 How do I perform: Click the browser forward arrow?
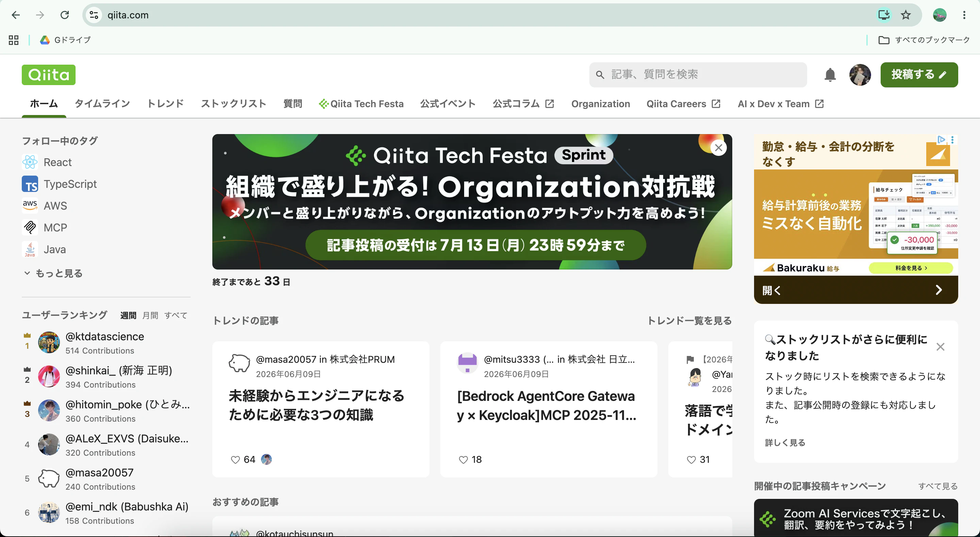point(40,15)
